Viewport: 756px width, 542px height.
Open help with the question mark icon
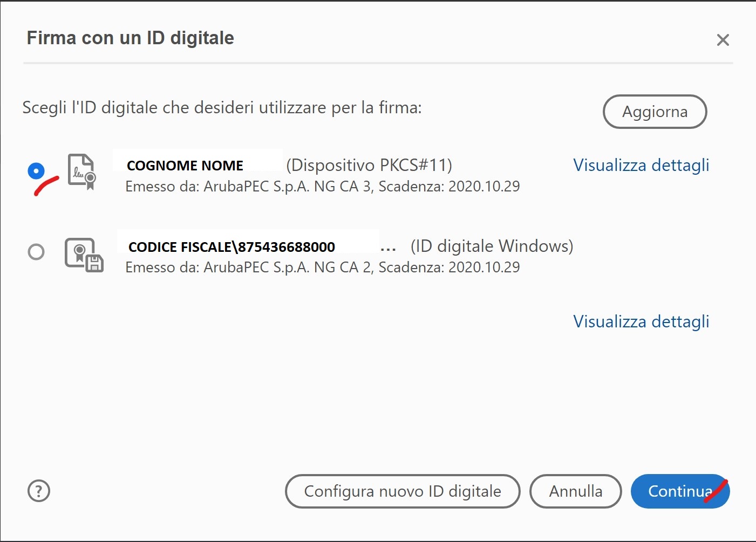[x=39, y=491]
